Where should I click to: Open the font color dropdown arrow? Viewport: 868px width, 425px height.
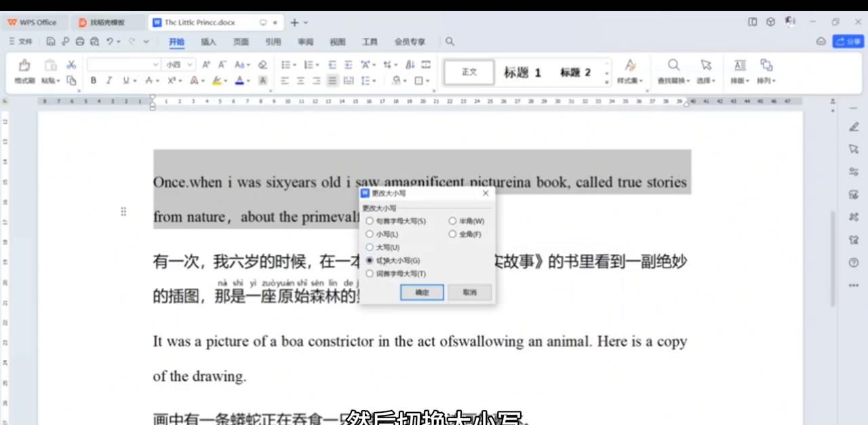pos(248,80)
